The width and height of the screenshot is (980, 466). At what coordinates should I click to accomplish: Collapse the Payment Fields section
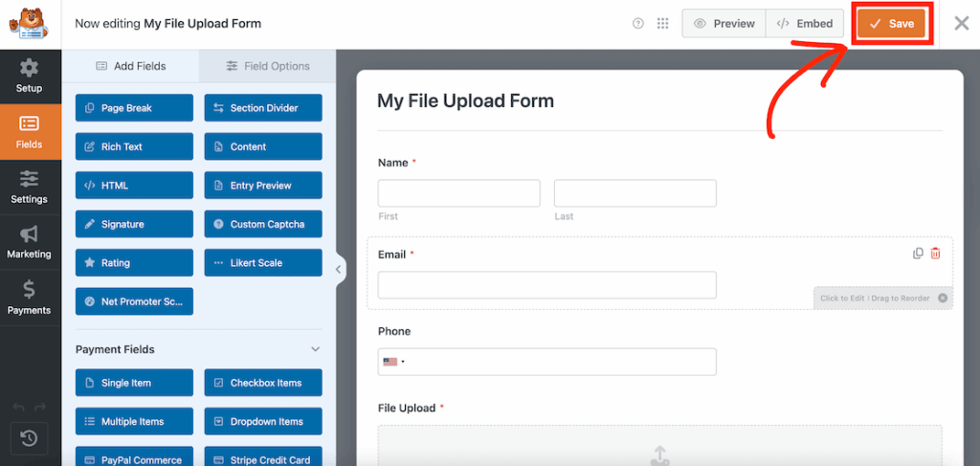[x=315, y=349]
